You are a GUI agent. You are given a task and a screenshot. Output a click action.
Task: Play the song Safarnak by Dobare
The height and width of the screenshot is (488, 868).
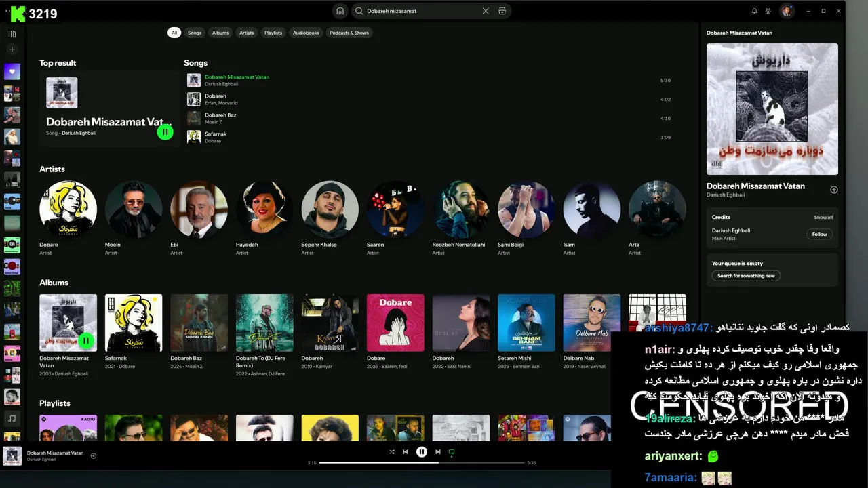(429, 137)
